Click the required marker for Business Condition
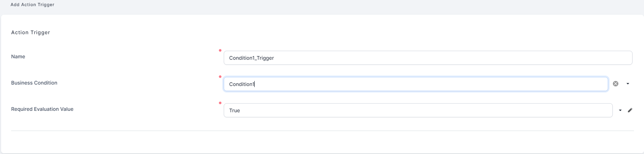This screenshot has width=644, height=154. pos(220,77)
